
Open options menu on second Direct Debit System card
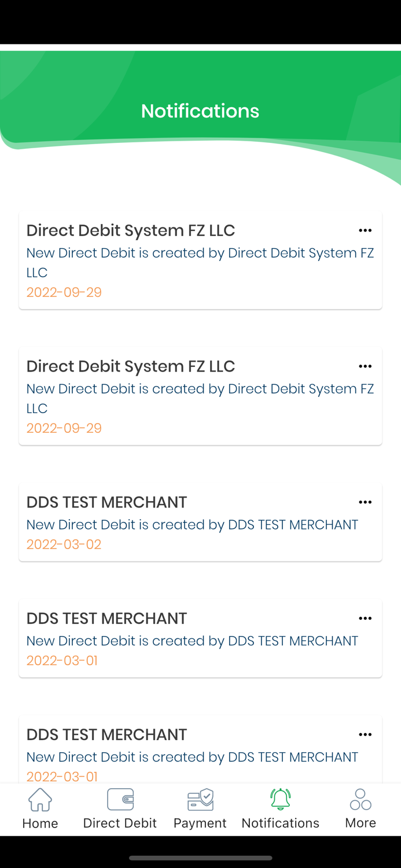(x=365, y=366)
